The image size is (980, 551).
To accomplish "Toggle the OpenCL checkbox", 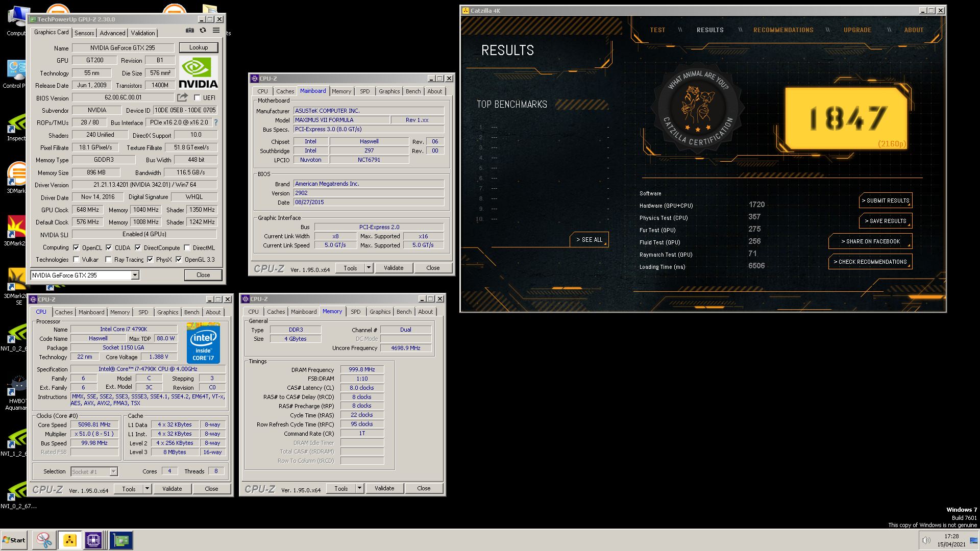I will click(76, 248).
